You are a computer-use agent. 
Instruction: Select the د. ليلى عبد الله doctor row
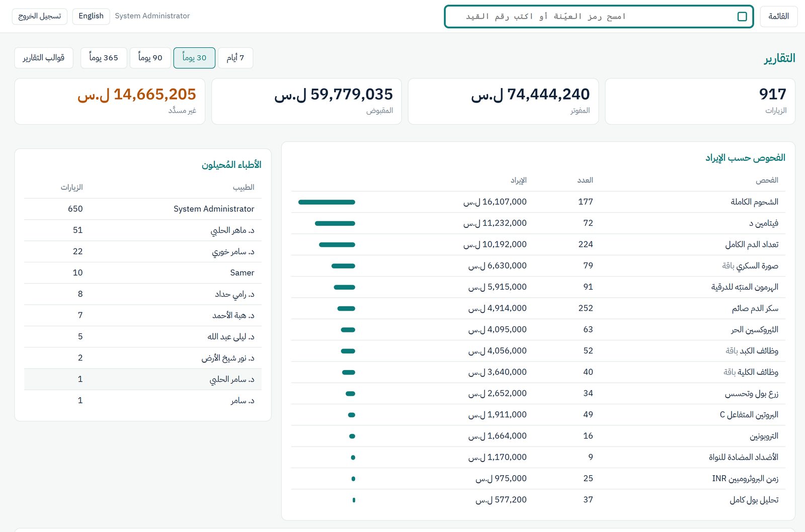tap(143, 337)
